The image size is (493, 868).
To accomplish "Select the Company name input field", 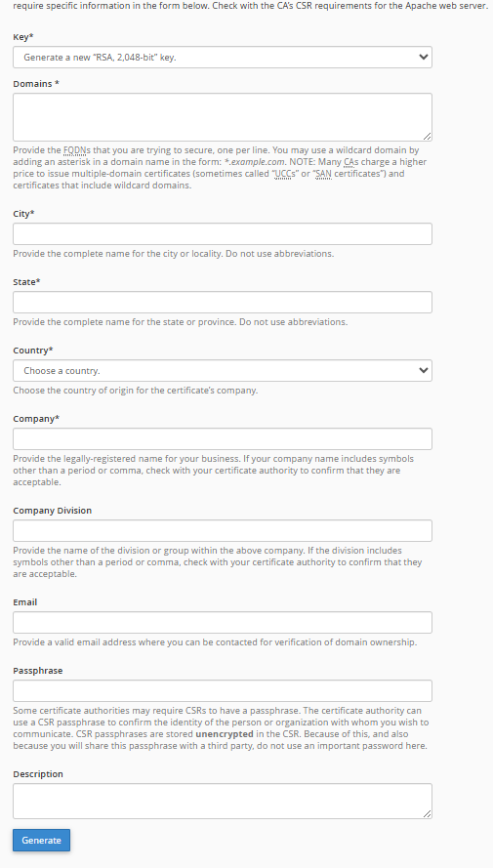I will (223, 439).
